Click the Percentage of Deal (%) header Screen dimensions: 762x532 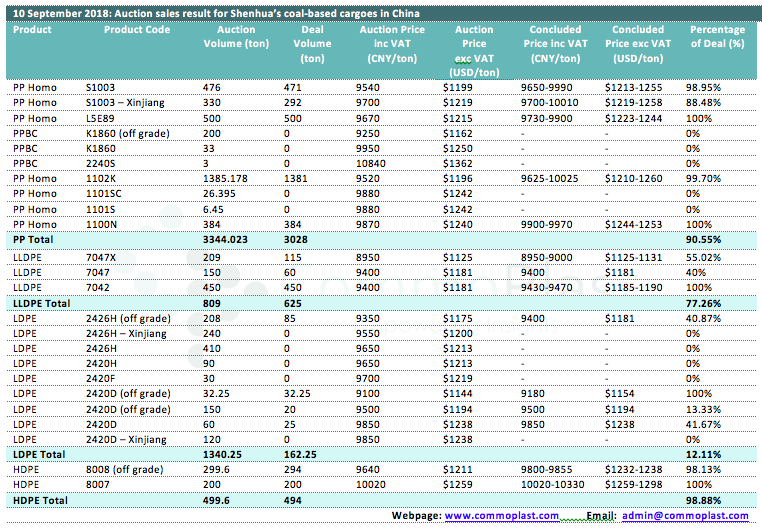717,37
